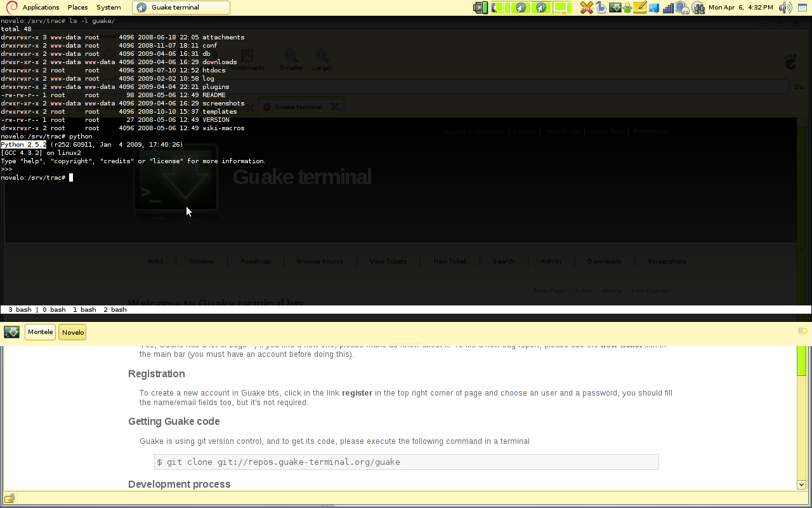This screenshot has height=508, width=812.
Task: Open the Browse Source navigation link
Action: 320,261
